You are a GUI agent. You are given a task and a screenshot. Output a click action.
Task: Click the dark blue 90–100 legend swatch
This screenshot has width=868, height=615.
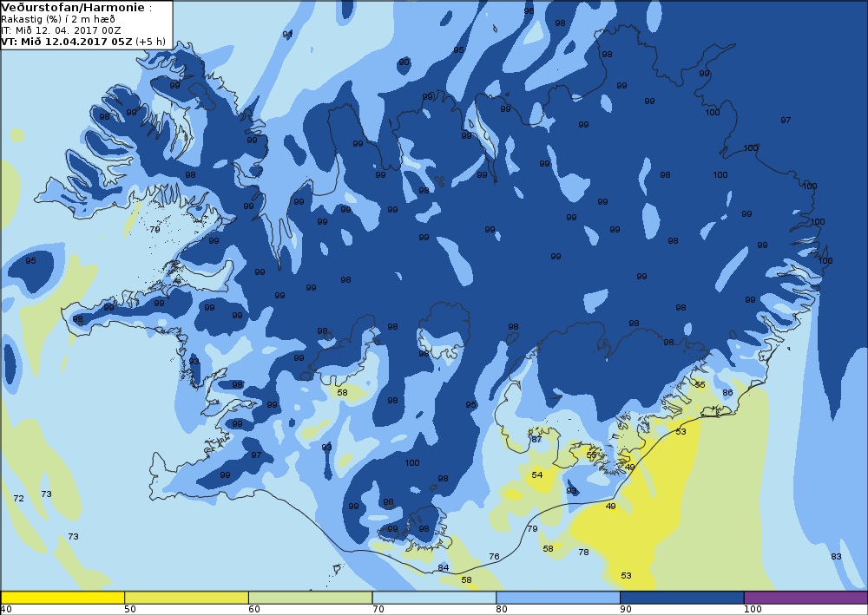[x=682, y=598]
